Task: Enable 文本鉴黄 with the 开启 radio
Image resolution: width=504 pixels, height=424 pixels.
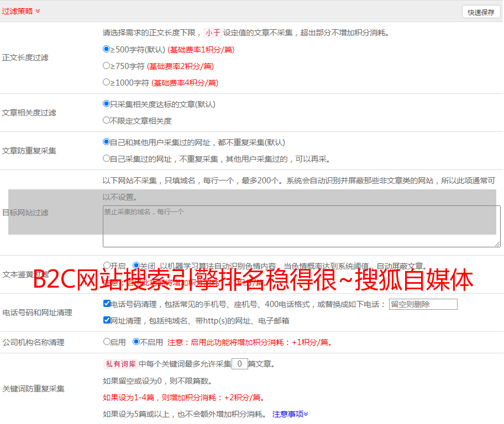Action: 107,266
